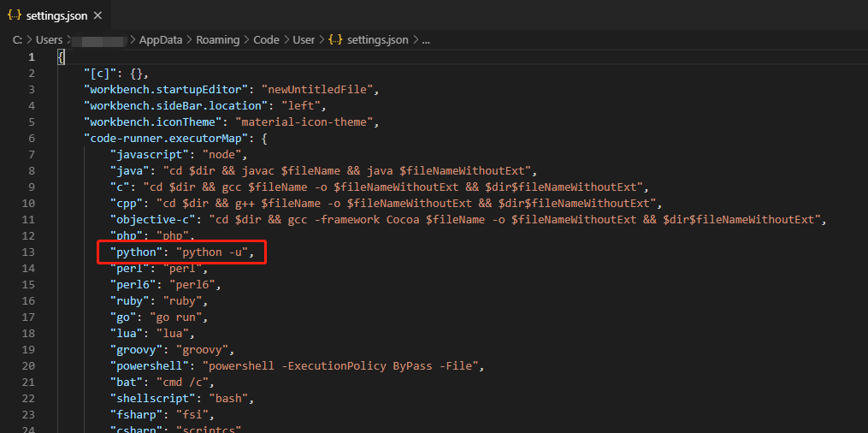Click the "go" key

123,317
